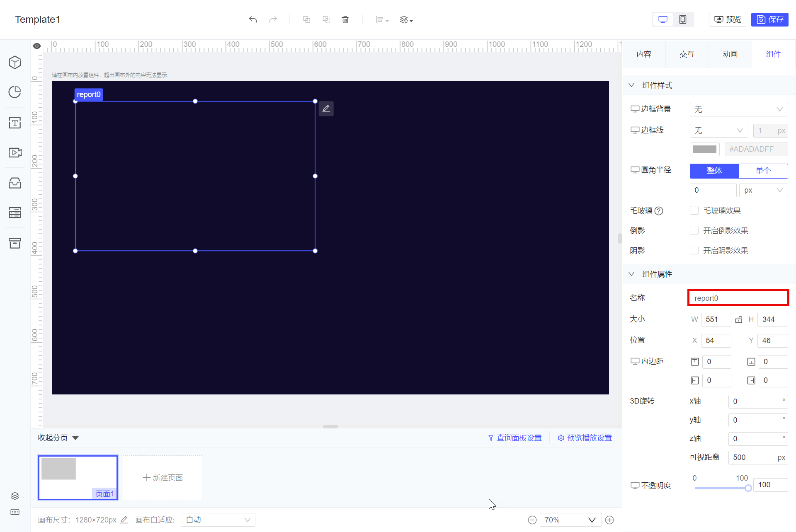Click the edit pencil beside report0
This screenshot has height=532, width=796.
[x=326, y=109]
